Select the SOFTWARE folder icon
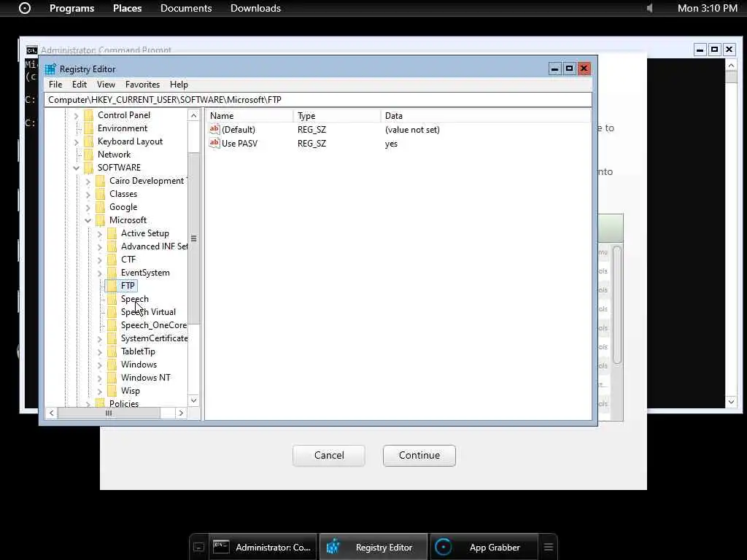Screen dimensions: 747x560 [x=88, y=168]
